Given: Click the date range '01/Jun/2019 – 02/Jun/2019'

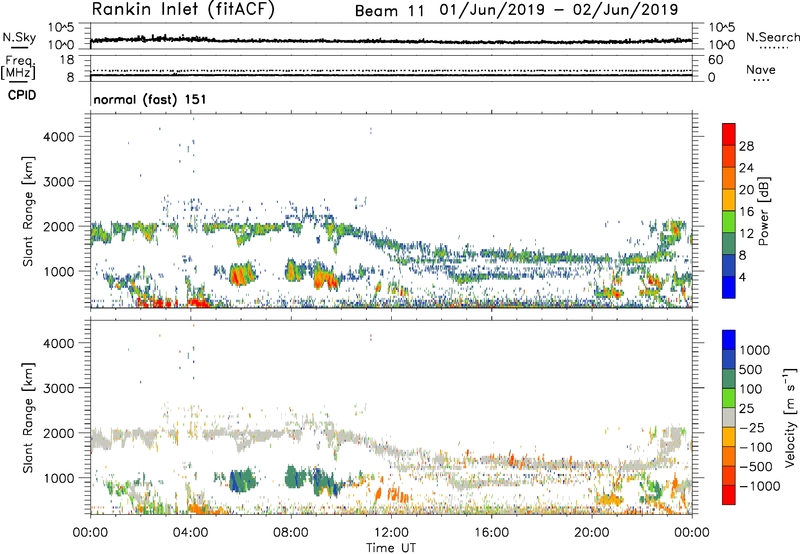Looking at the screenshot, I should coord(559,10).
